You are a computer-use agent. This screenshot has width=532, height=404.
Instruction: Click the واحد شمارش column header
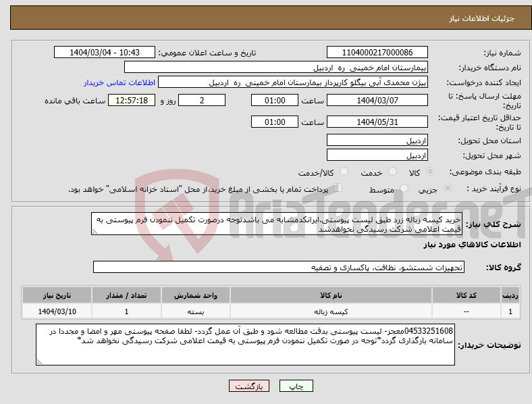tap(196, 295)
